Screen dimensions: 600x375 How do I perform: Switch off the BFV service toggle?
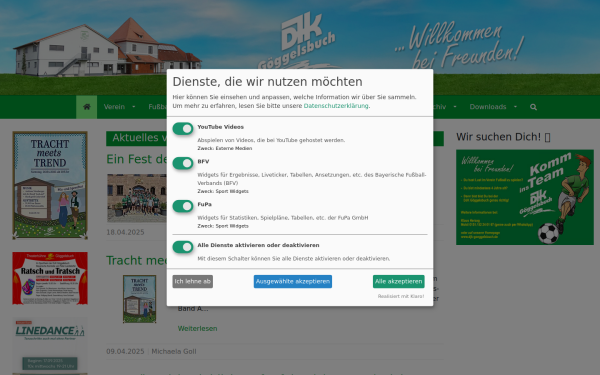point(183,163)
